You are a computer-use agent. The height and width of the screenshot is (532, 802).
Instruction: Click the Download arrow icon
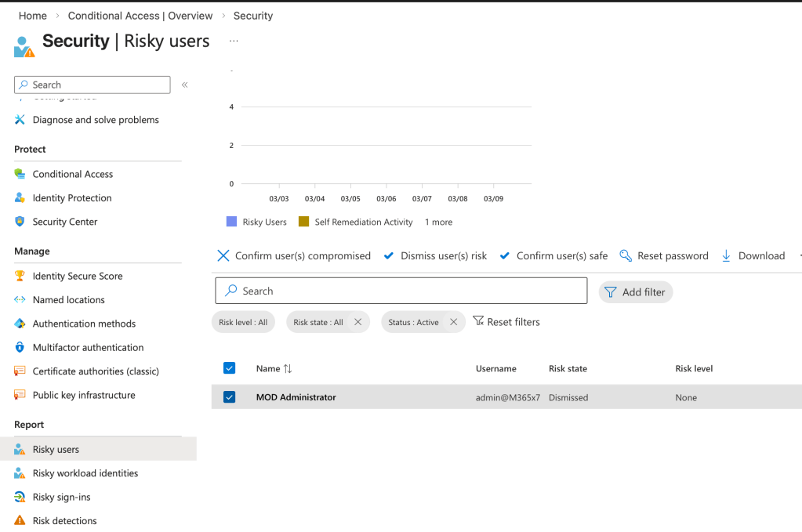pos(725,255)
